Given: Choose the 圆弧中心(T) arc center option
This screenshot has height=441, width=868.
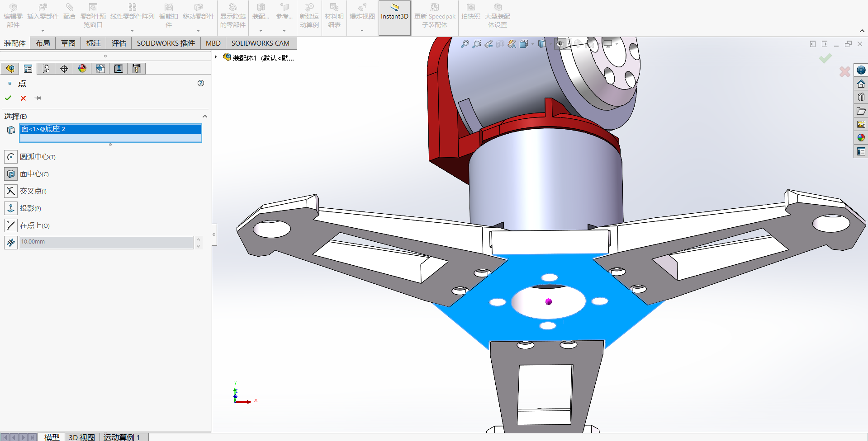Looking at the screenshot, I should (11, 157).
